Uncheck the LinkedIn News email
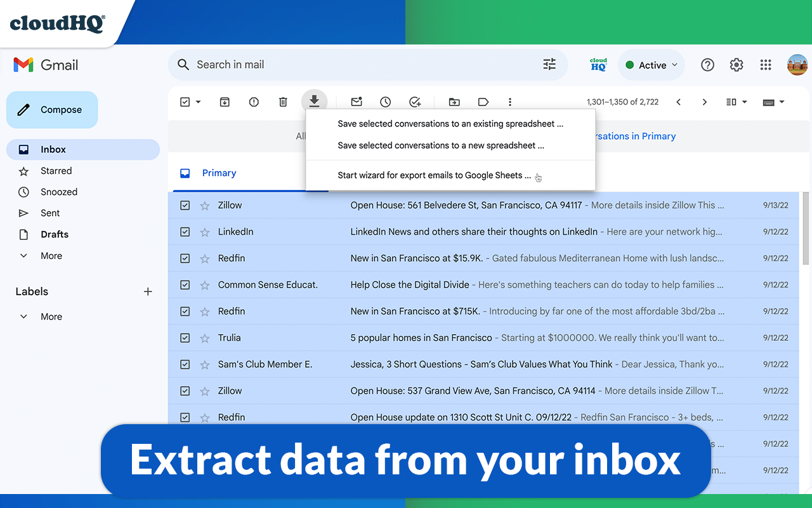The height and width of the screenshot is (508, 812). click(185, 231)
